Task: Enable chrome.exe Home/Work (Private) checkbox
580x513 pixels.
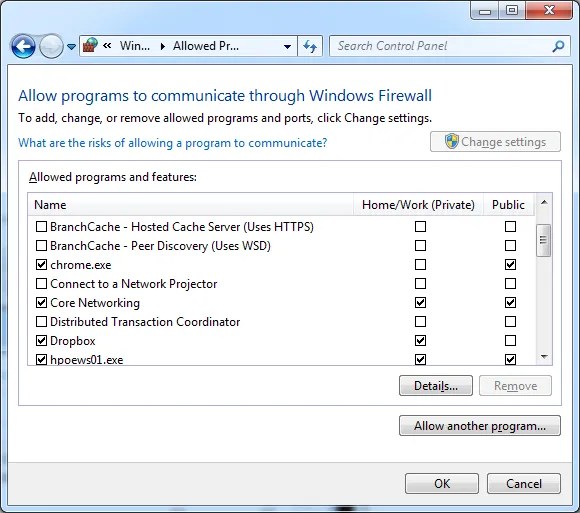Action: [x=420, y=264]
